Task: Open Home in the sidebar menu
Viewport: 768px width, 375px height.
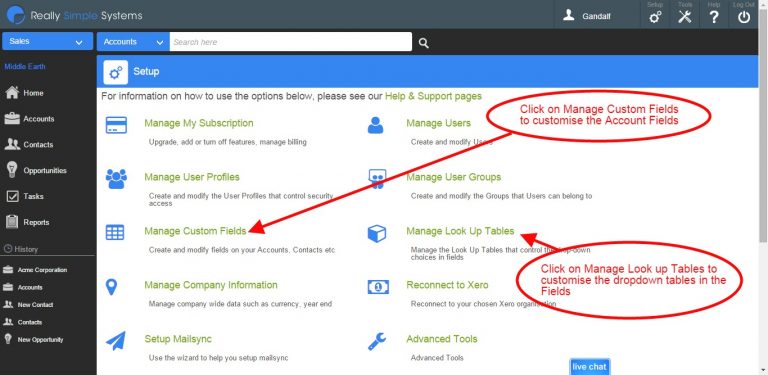Action: pos(33,93)
